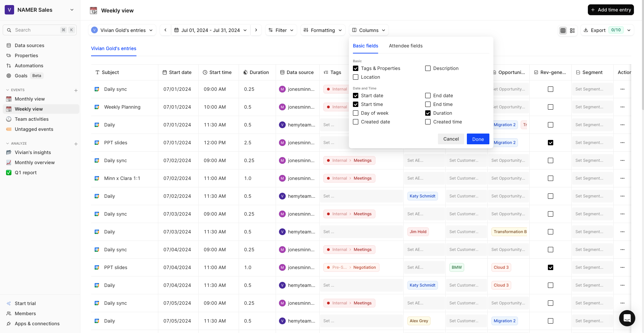Viewport: 644px width, 333px height.
Task: Open the Filter menu
Action: [281, 30]
